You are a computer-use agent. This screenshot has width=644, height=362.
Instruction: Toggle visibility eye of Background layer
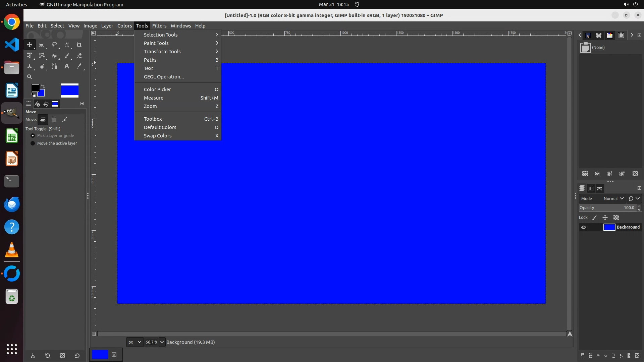[584, 227]
